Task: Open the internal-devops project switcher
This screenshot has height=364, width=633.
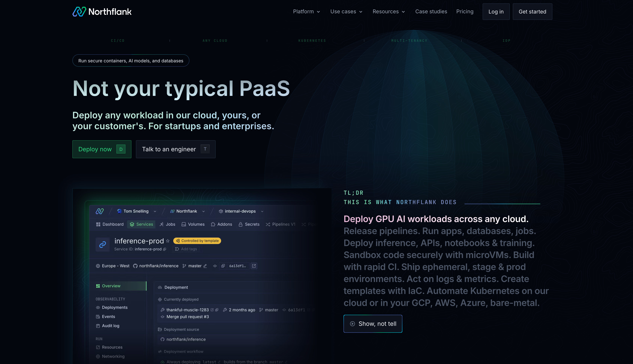Action: coord(240,211)
